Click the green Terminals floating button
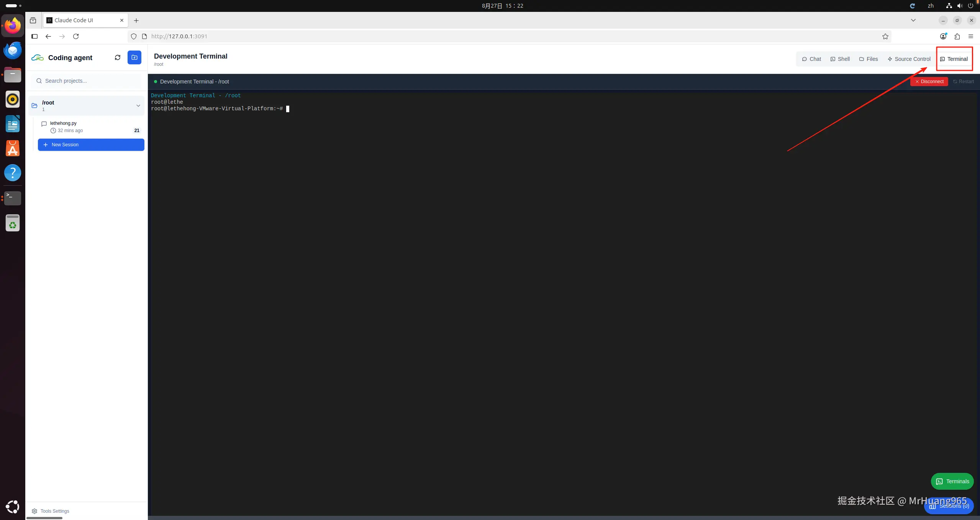Image resolution: width=980 pixels, height=520 pixels. [x=952, y=481]
